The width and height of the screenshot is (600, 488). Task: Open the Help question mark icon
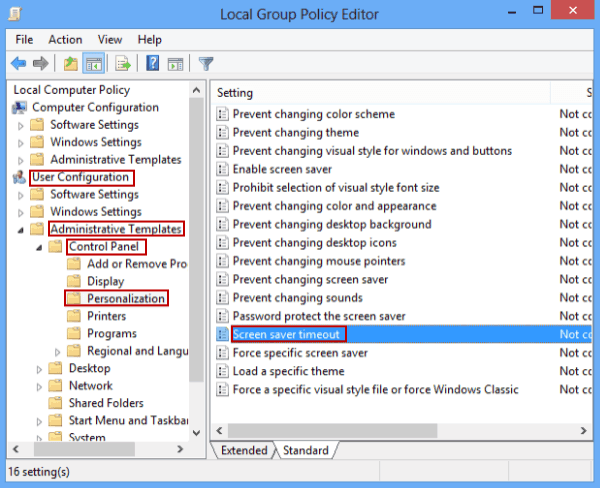tap(152, 63)
